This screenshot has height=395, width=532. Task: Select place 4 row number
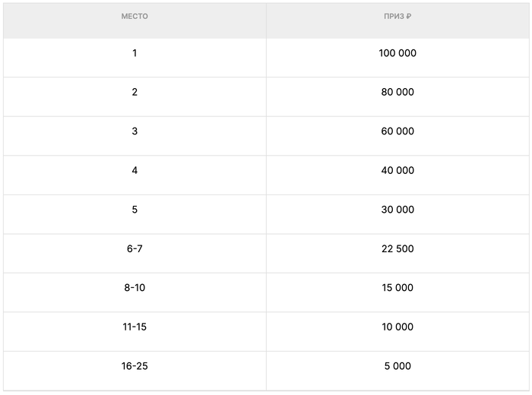(135, 171)
